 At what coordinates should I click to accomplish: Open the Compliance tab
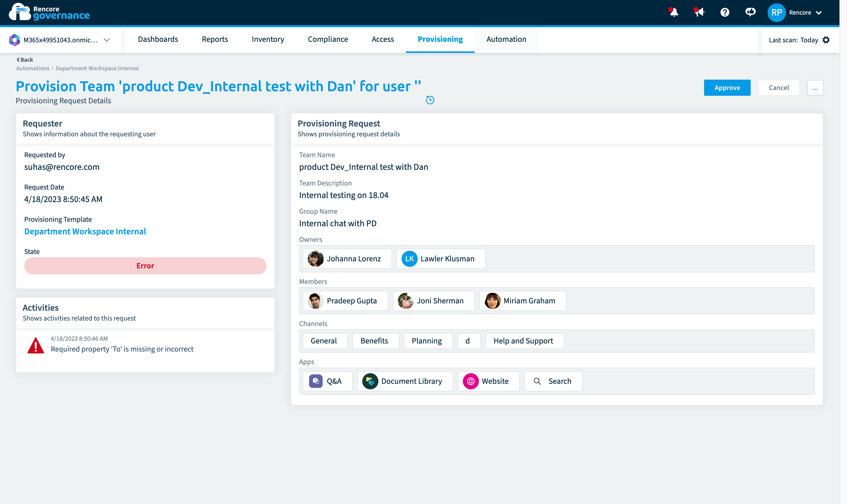[328, 39]
